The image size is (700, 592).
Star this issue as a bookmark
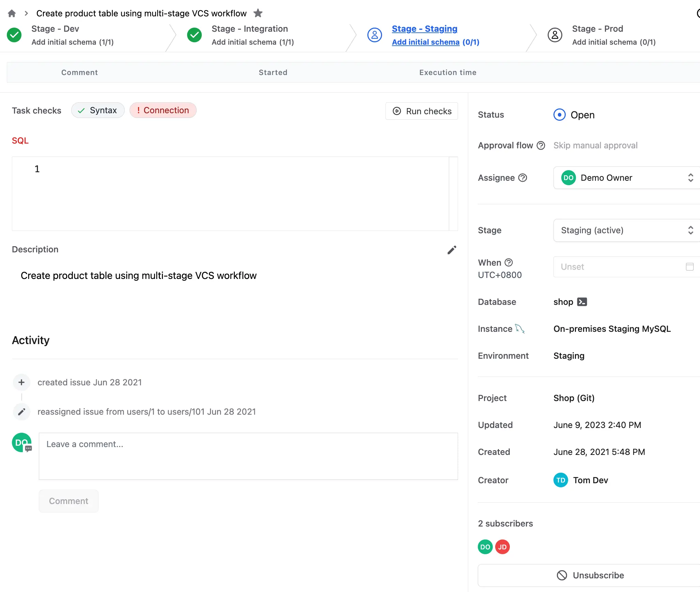[258, 13]
